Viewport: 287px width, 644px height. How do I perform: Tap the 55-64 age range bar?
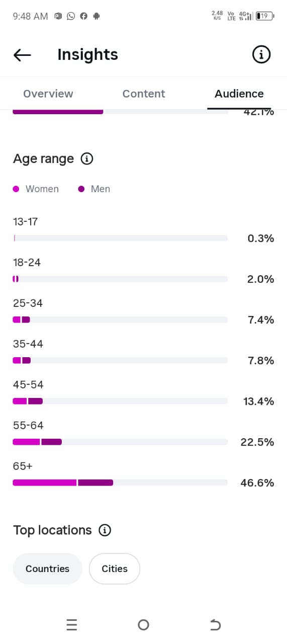pyautogui.click(x=120, y=442)
